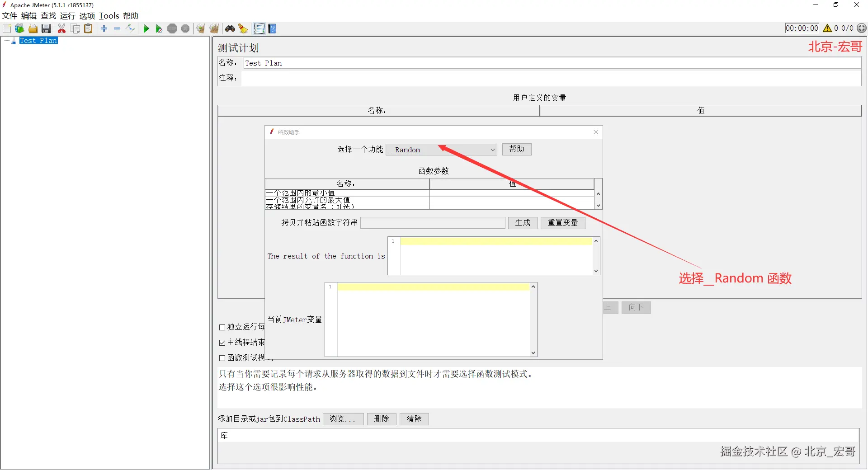Open the 运行 menu
Image resolution: width=868 pixels, height=470 pixels.
coord(68,16)
